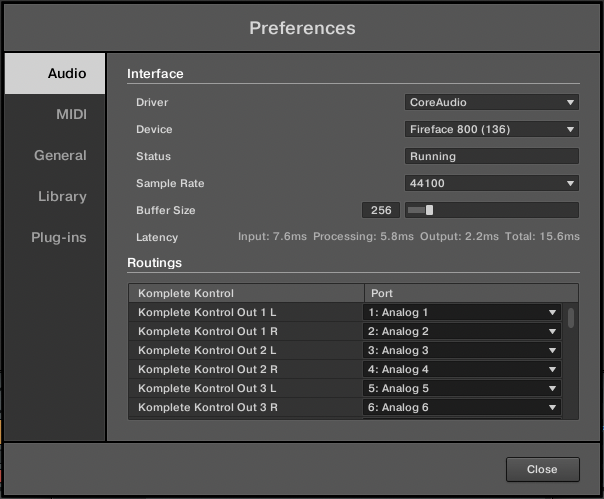Click the Komplete Kontrol column header
This screenshot has height=499, width=604.
[246, 293]
